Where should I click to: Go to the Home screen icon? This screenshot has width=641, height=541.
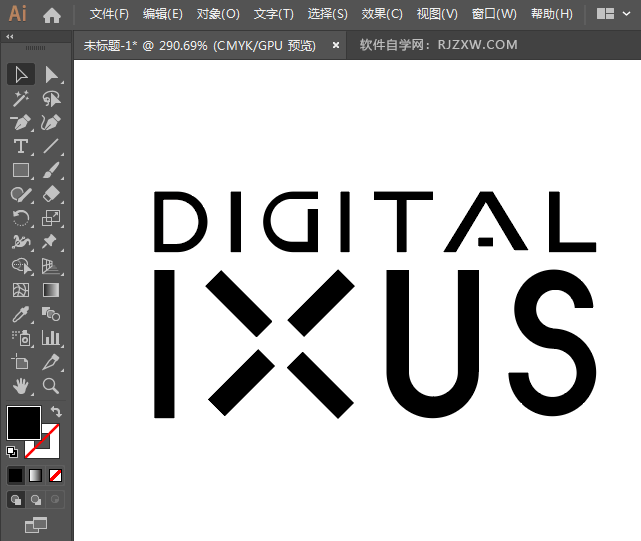click(52, 15)
